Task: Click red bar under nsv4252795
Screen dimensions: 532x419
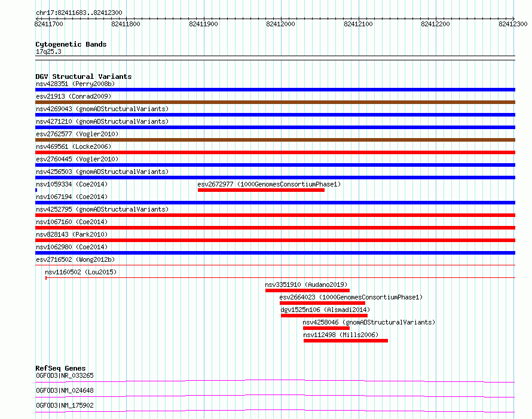Action: (x=275, y=215)
